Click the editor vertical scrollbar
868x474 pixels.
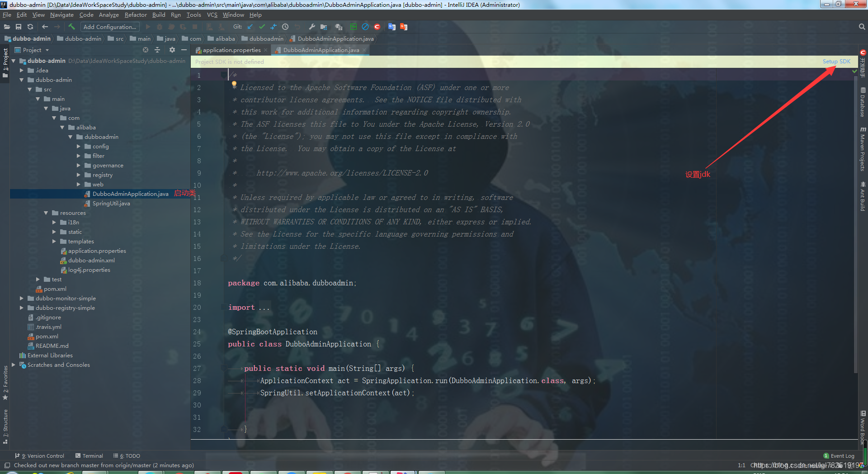(855, 224)
